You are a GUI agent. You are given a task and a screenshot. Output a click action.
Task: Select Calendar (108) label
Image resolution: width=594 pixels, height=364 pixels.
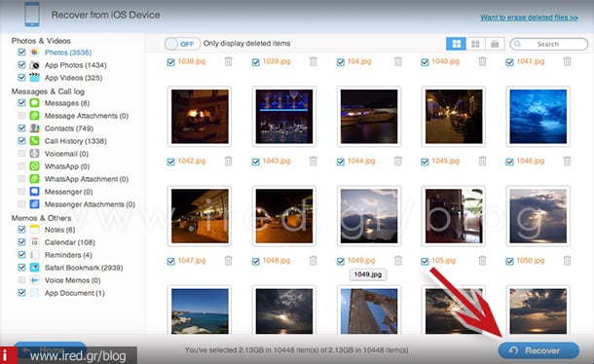point(70,242)
